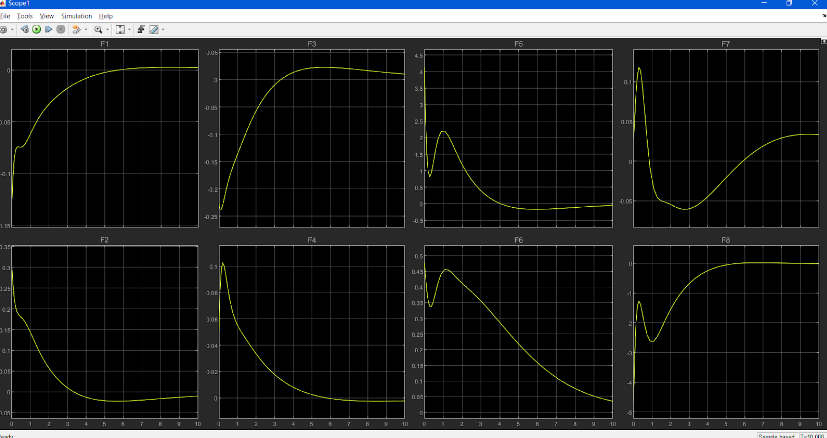Toggle the Cursor Measurements tool
The height and width of the screenshot is (438, 827).
154,30
